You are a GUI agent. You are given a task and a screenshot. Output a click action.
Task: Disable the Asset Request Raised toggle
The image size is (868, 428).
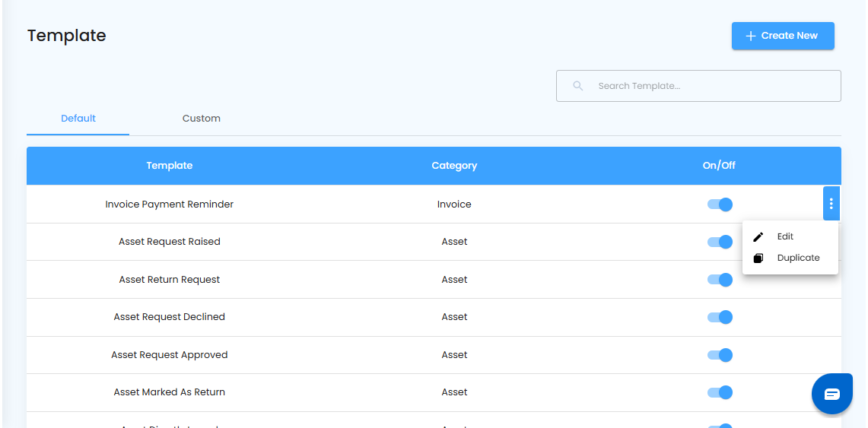click(x=720, y=242)
